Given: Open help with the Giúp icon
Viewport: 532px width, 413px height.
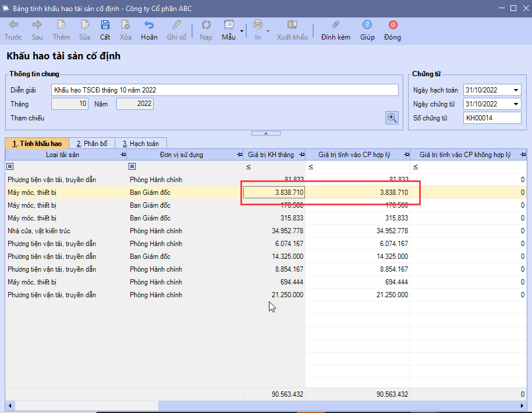Looking at the screenshot, I should click(367, 25).
